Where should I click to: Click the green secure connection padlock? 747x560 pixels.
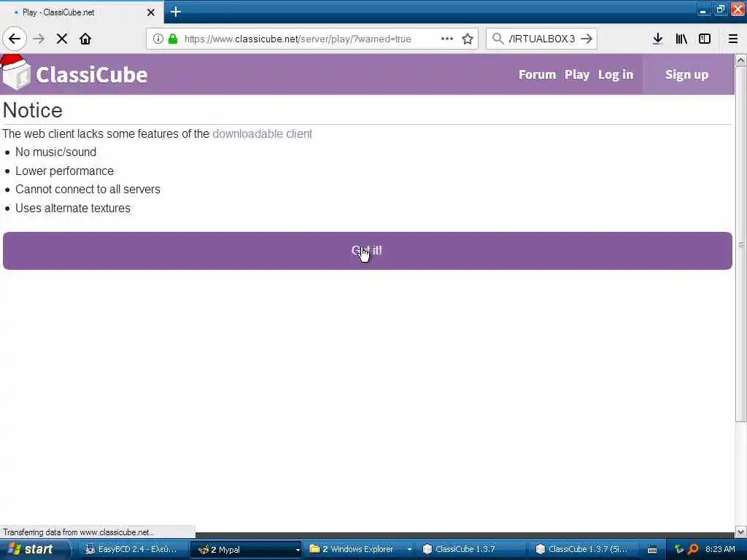[173, 39]
